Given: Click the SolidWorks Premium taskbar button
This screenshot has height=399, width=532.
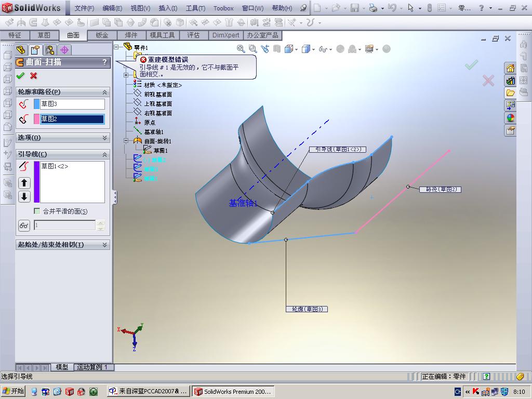Looking at the screenshot, I should (233, 391).
